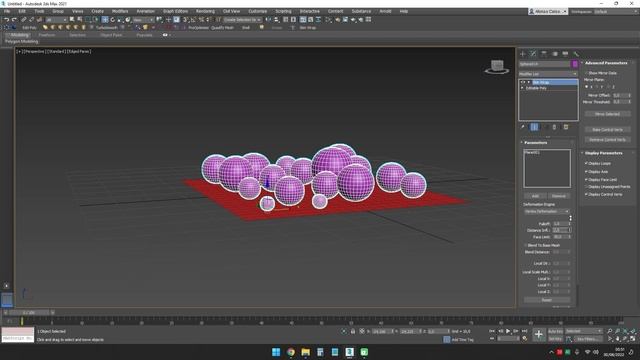Click the Reset button in Parameters
The image size is (640, 360).
pos(547,300)
